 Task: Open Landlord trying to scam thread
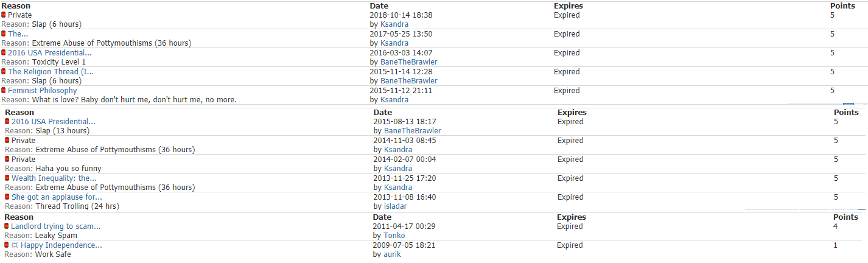(56, 226)
